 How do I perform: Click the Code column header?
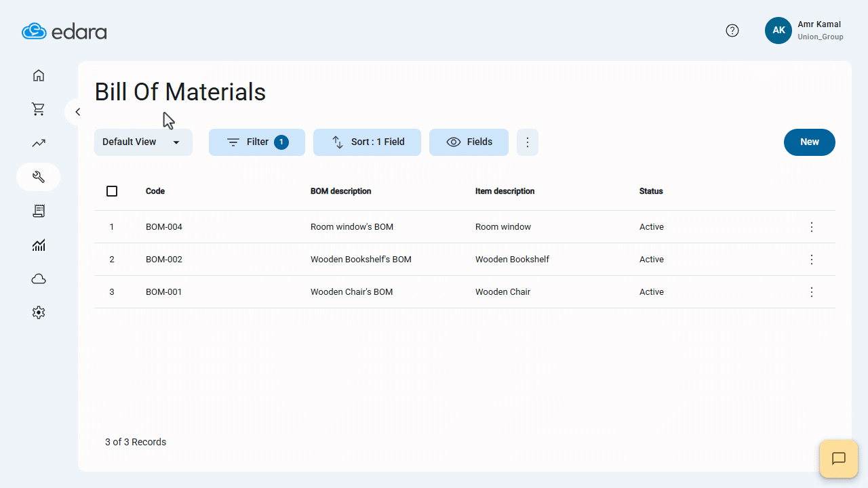[155, 191]
